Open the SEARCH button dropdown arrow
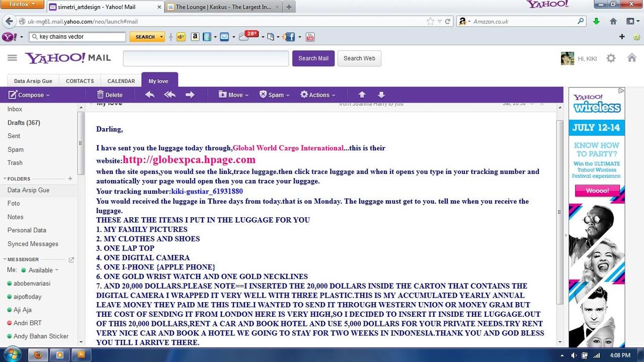The height and width of the screenshot is (362, 644). pos(162,37)
